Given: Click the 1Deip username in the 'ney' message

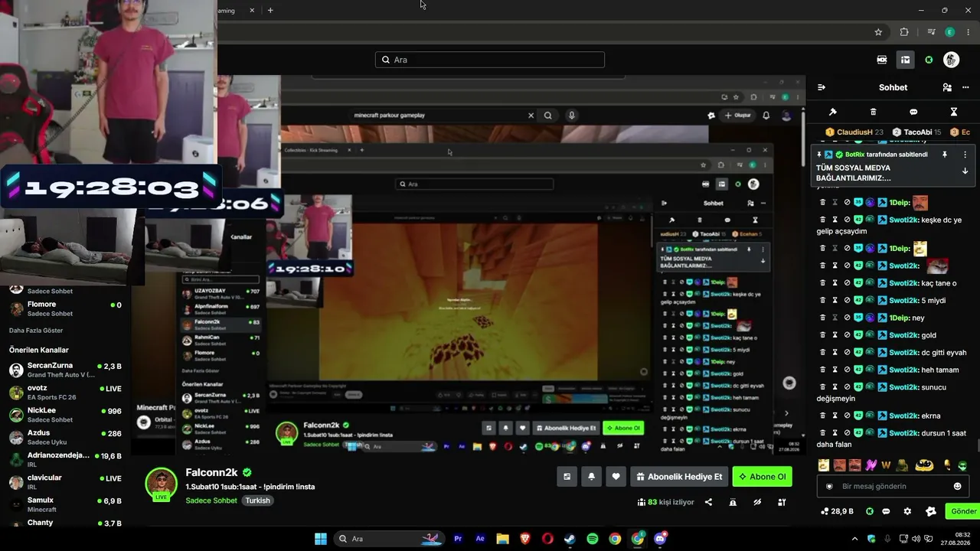Looking at the screenshot, I should [898, 318].
